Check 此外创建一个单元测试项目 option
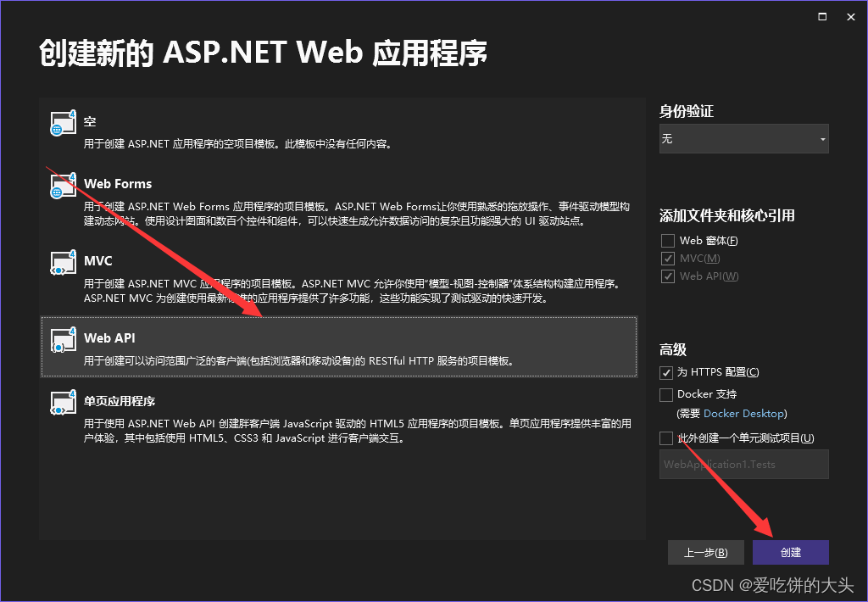Viewport: 868px width, 602px height. [665, 438]
